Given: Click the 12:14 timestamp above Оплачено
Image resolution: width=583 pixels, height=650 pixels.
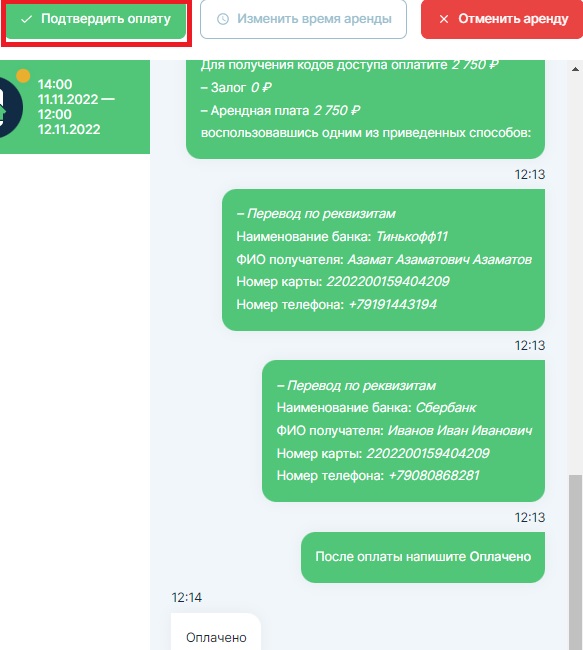Looking at the screenshot, I should pyautogui.click(x=187, y=597).
